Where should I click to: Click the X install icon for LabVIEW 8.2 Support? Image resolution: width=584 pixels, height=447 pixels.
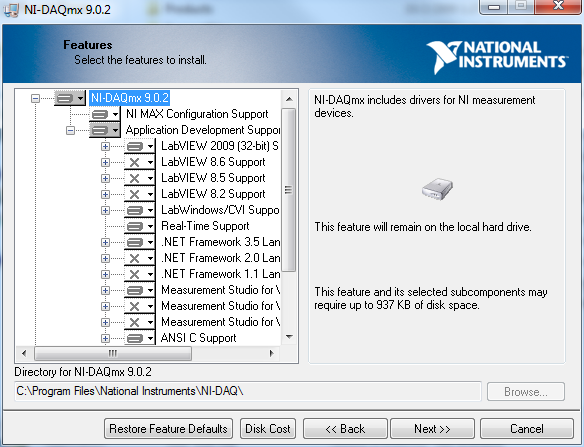(135, 194)
